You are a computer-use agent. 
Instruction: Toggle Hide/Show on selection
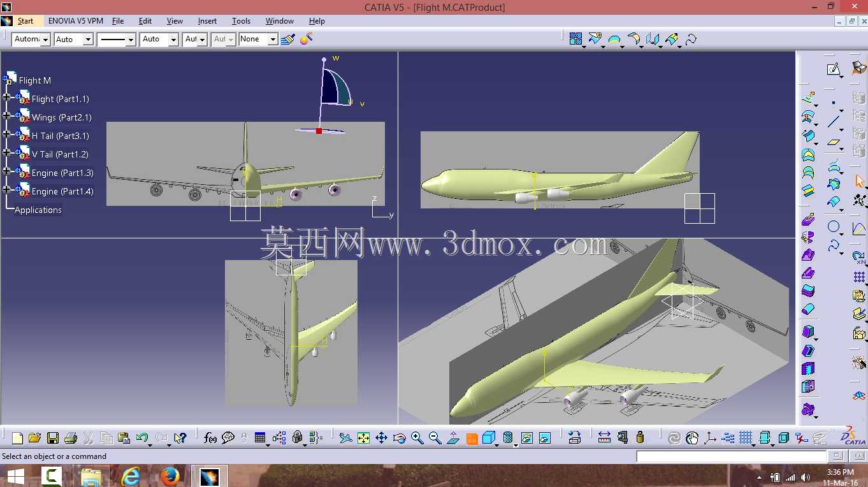[526, 438]
